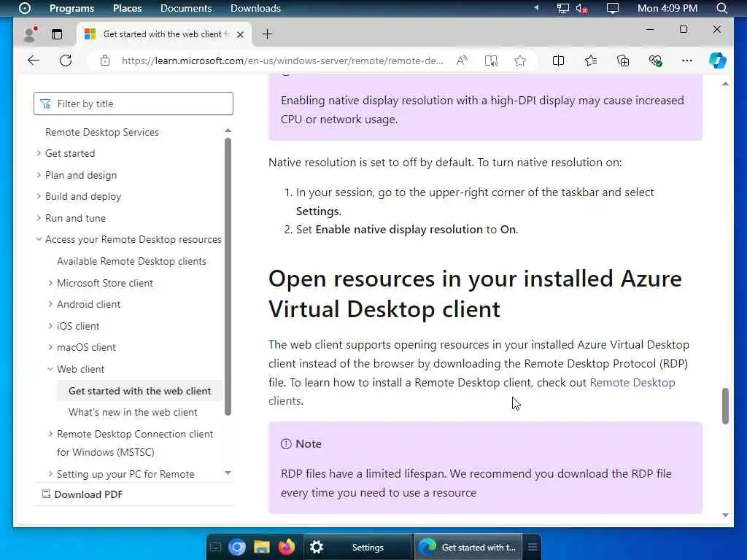Open the Immersive Reader icon

[x=491, y=61]
